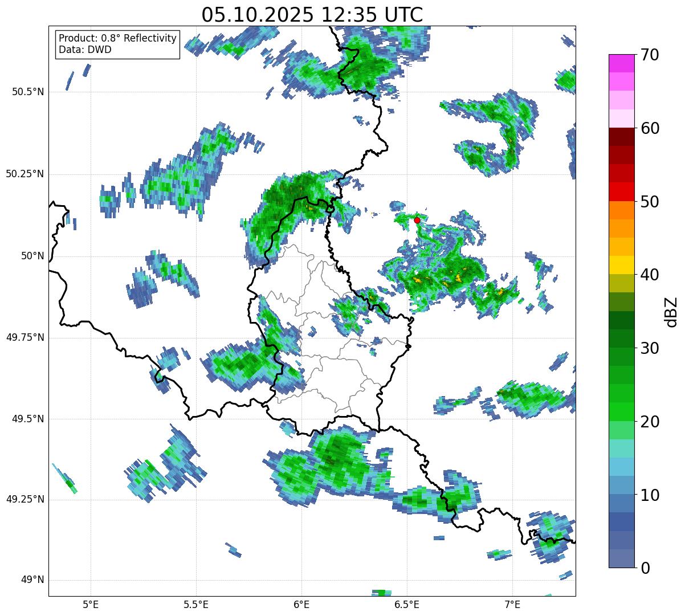Pick the yellow colorbar swatch near 40
Screen dimensions: 685x616
625,265
